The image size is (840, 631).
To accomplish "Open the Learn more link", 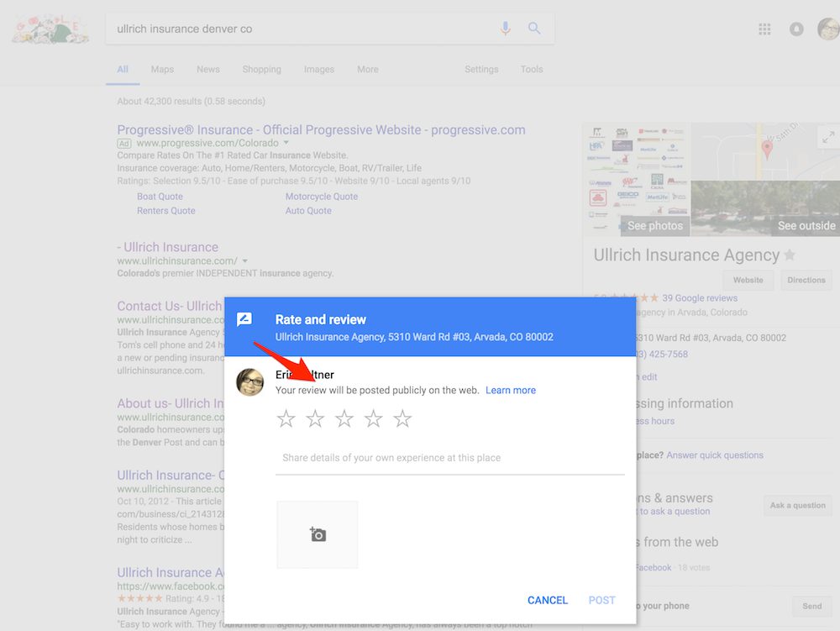I will coord(511,390).
